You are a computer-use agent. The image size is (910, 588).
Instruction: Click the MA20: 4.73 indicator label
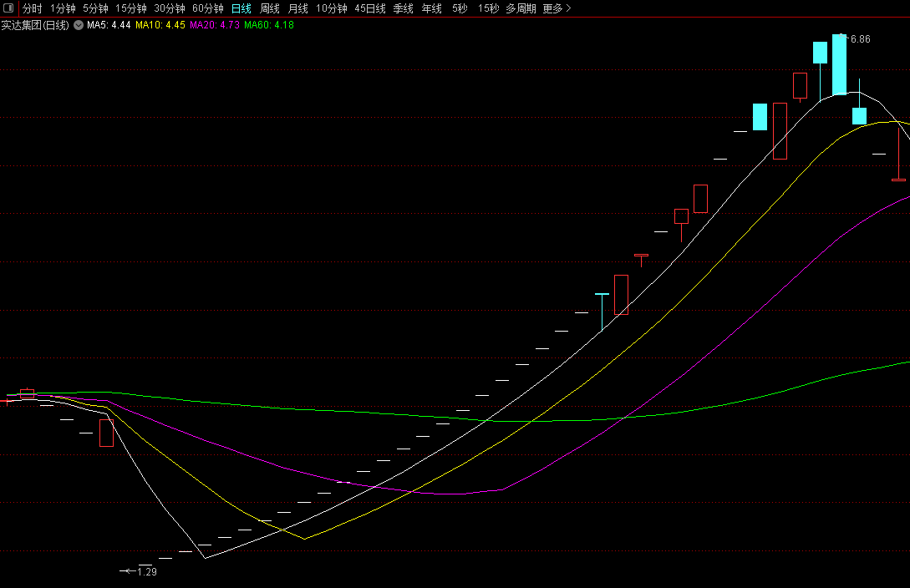pyautogui.click(x=214, y=25)
